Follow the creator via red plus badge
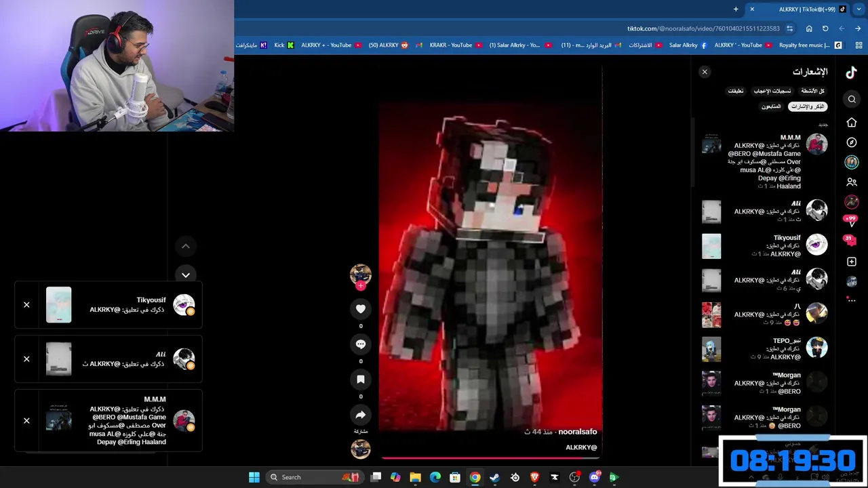Screen dimensions: 868x488 (x=361, y=286)
